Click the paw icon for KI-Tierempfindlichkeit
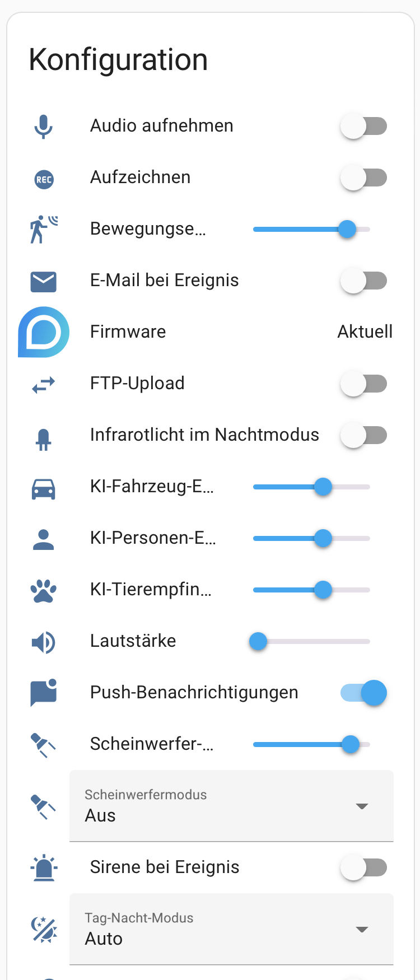The image size is (420, 980). tap(43, 590)
